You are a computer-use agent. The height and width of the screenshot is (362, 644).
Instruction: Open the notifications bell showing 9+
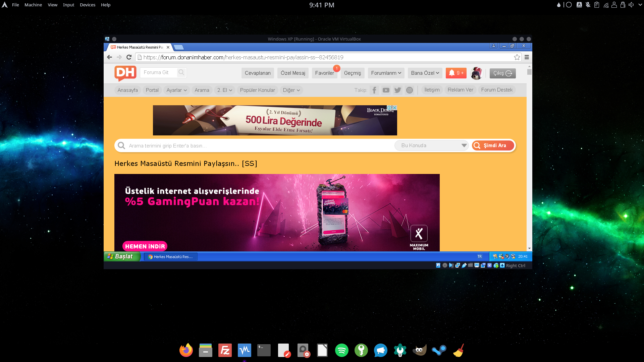tap(456, 73)
